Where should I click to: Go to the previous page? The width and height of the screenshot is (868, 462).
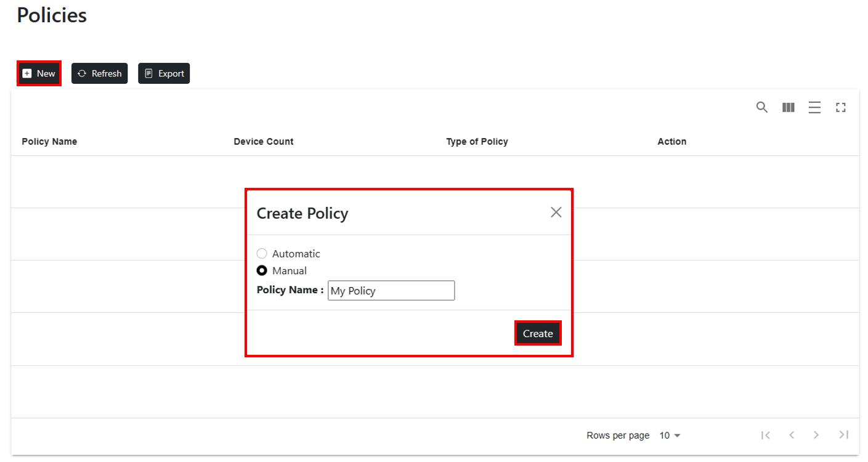792,435
